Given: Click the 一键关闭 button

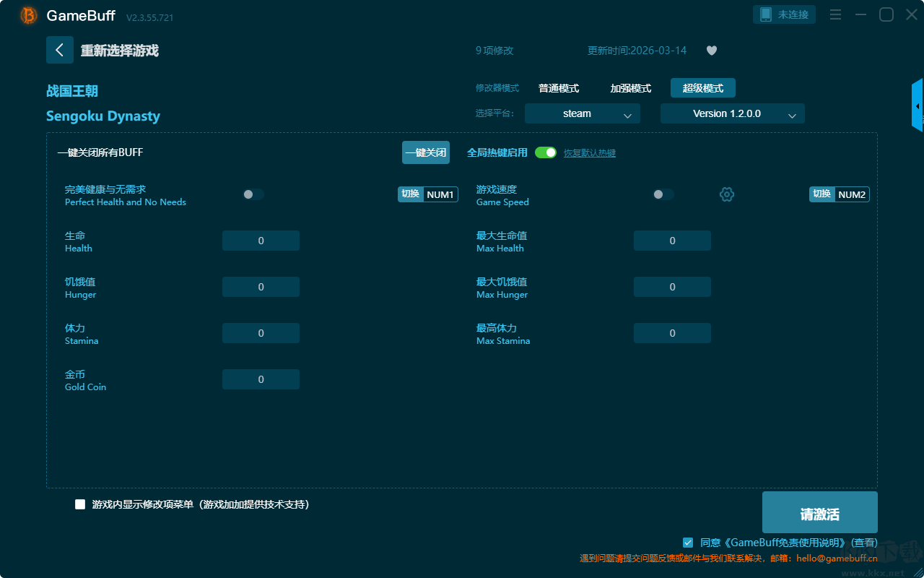Looking at the screenshot, I should (426, 152).
